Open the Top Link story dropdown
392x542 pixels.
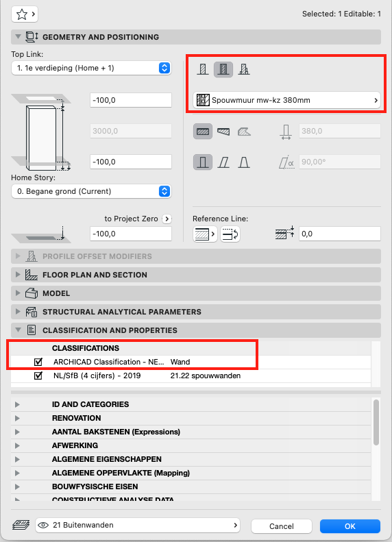click(91, 68)
